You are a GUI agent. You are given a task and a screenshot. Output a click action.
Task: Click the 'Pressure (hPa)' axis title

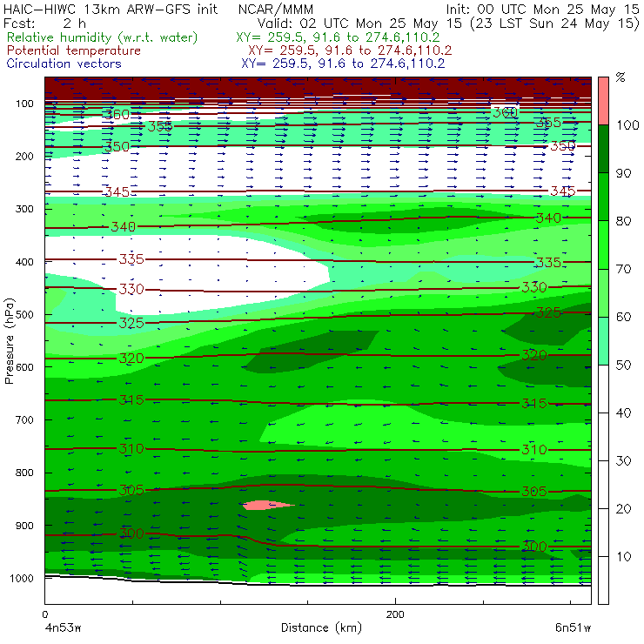pyautogui.click(x=9, y=341)
